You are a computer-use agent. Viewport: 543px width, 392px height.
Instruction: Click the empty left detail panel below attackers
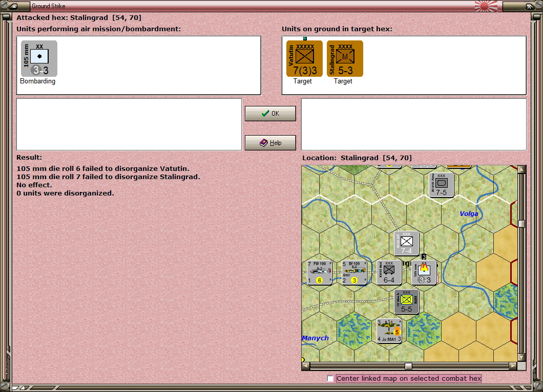129,124
